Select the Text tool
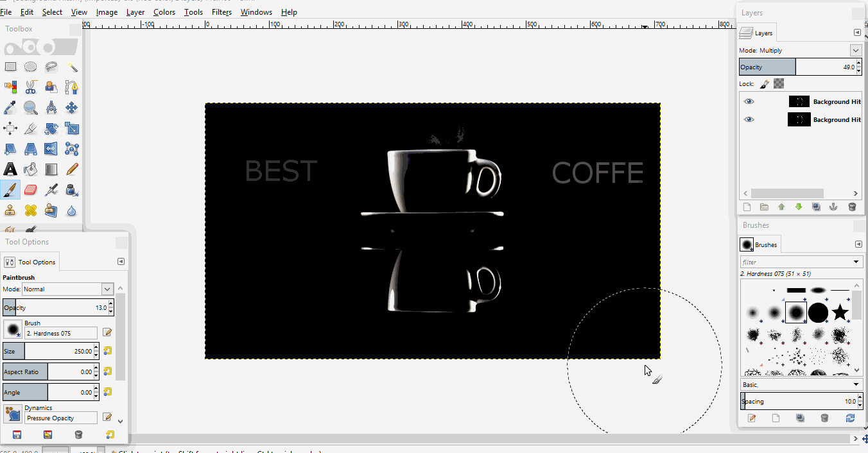 coord(10,169)
